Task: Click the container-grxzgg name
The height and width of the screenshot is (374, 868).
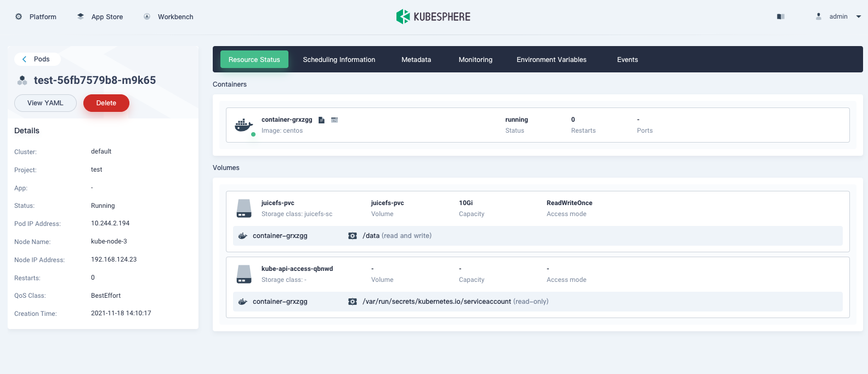Action: (x=287, y=120)
